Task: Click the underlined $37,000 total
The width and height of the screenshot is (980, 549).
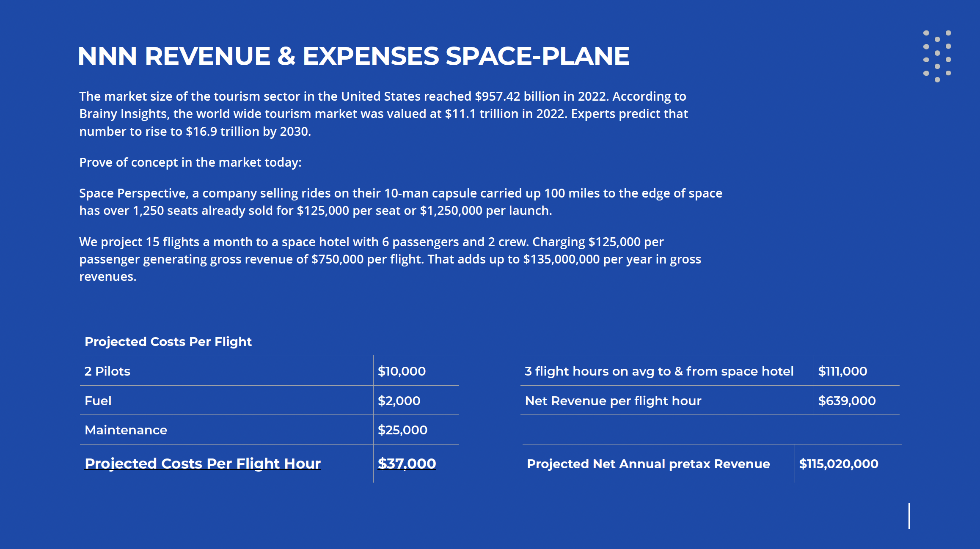Action: pos(407,464)
